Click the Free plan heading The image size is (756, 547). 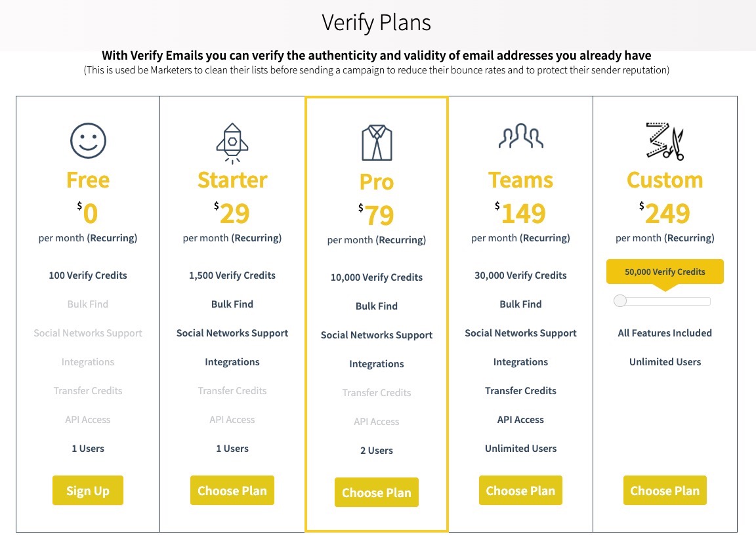click(88, 180)
